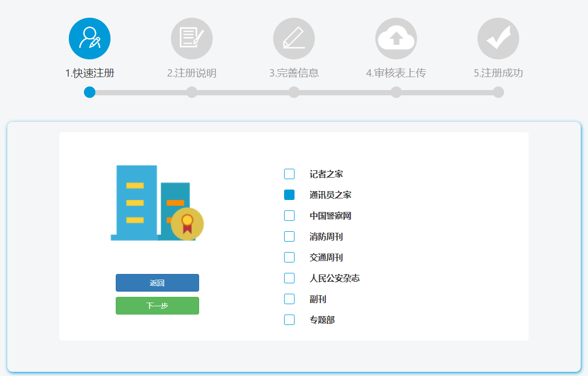Uncheck the 通讯员之家 checkbox
The width and height of the screenshot is (588, 376).
click(289, 195)
